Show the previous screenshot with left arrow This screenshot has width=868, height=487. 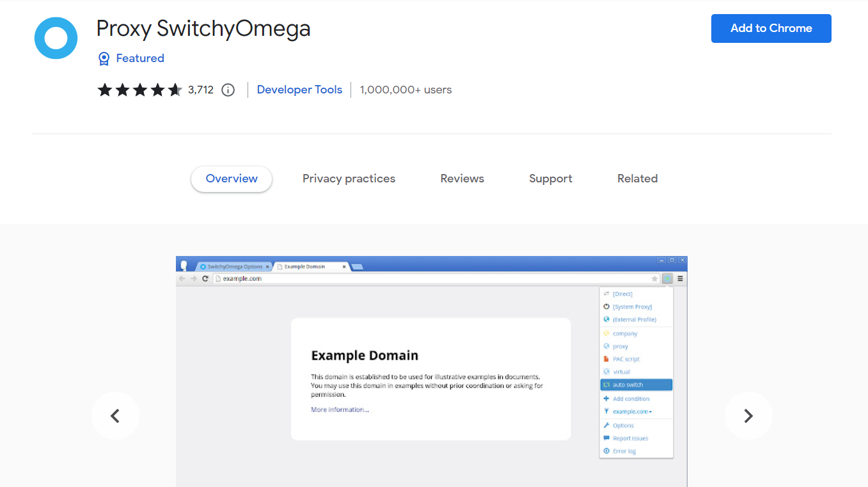115,416
